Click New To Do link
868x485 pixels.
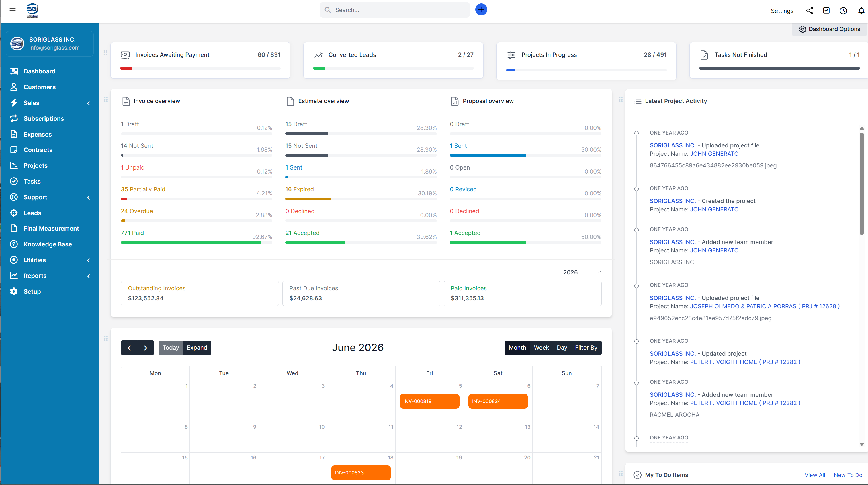[848, 475]
